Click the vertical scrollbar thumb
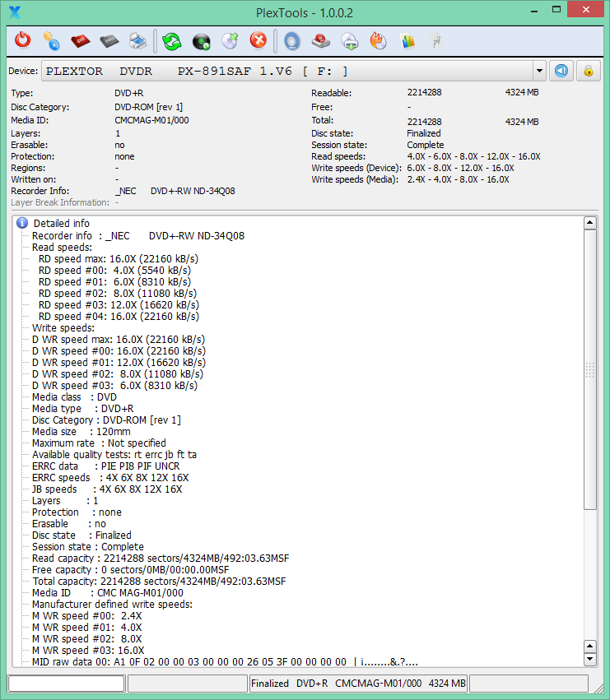The height and width of the screenshot is (700, 610). coord(590,369)
